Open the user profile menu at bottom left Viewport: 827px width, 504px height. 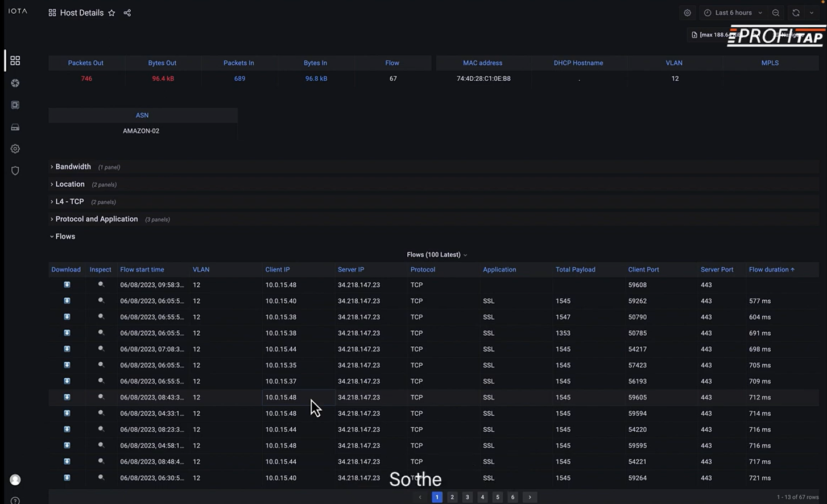coord(15,480)
